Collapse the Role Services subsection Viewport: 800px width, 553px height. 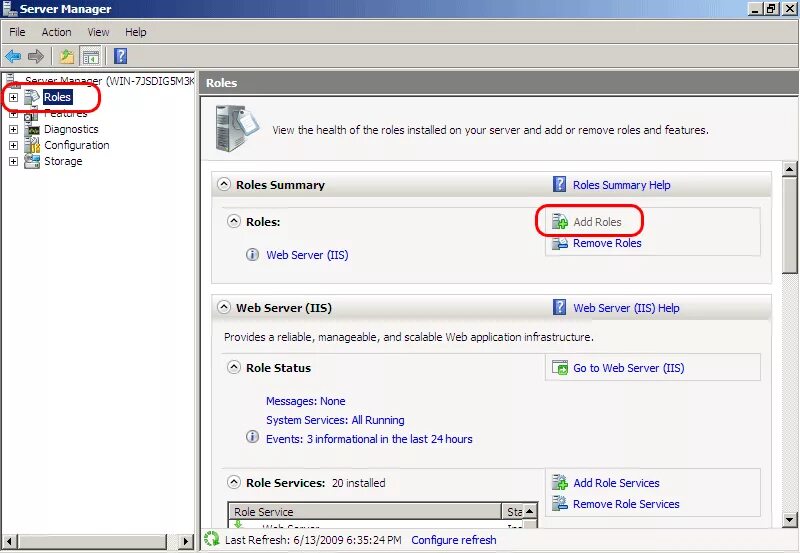pos(234,482)
